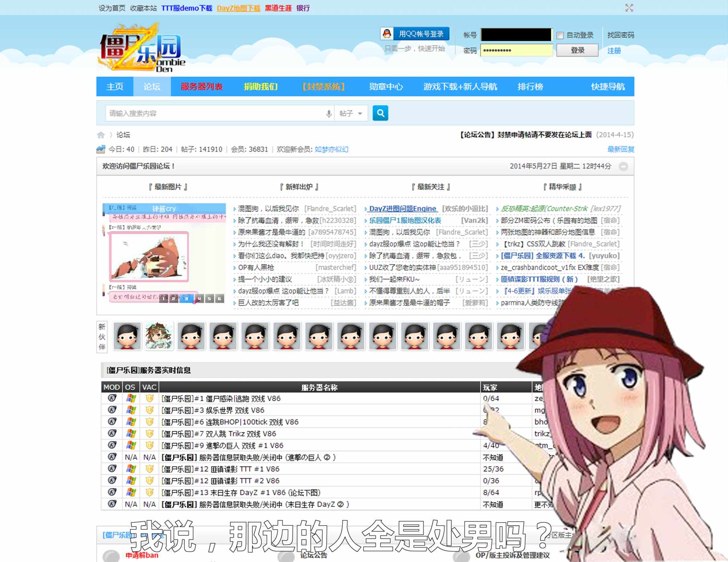
Task: Open the slideshow image thumbnail
Action: [164, 253]
